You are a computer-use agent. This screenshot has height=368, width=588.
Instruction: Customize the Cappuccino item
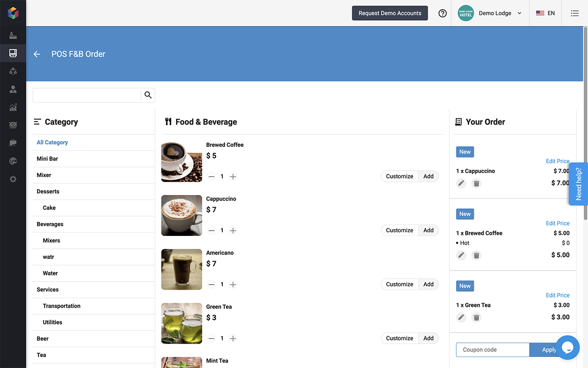[400, 230]
